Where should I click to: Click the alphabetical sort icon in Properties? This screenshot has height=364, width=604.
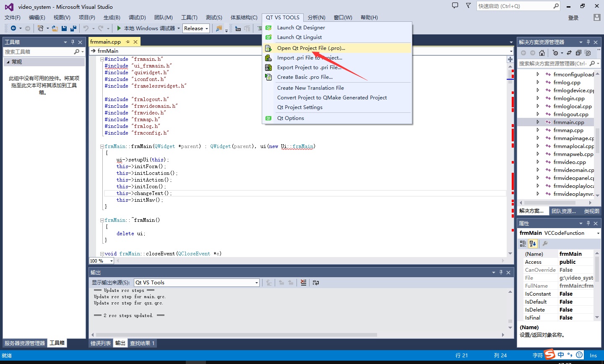[x=533, y=243]
